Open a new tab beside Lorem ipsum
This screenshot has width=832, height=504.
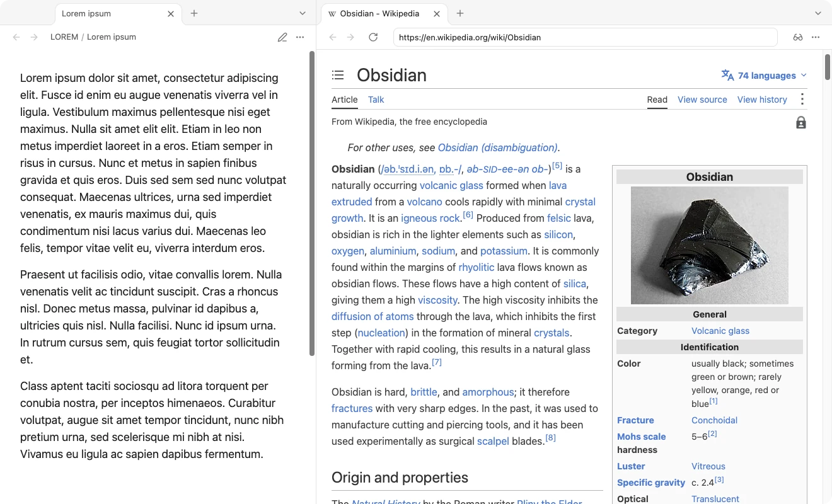(x=194, y=13)
